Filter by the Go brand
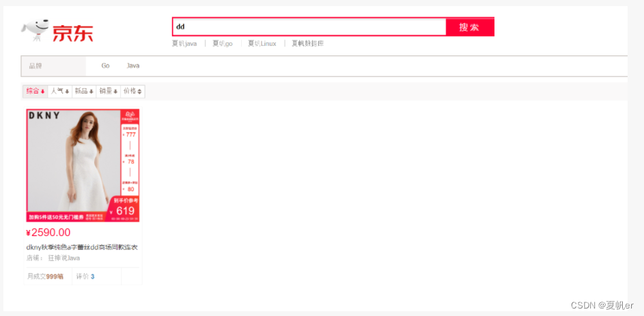This screenshot has height=316, width=644. pyautogui.click(x=106, y=66)
